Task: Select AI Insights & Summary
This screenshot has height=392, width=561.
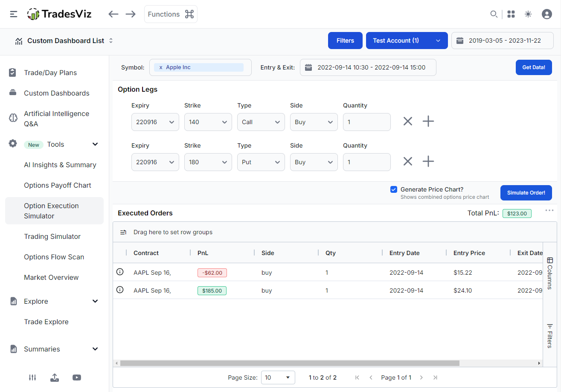Action: [60, 165]
